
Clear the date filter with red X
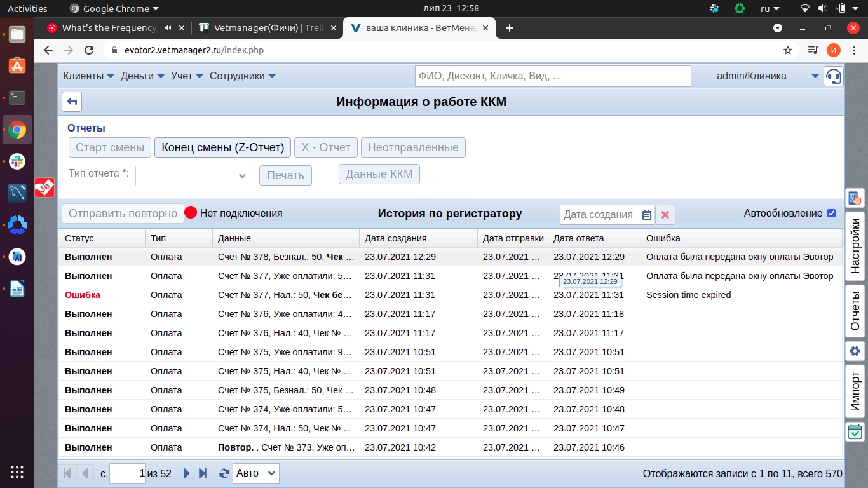[665, 215]
